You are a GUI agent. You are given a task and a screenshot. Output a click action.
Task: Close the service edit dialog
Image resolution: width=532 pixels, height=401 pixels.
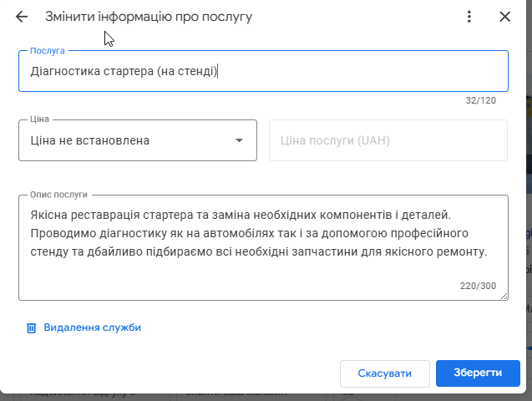(x=504, y=17)
